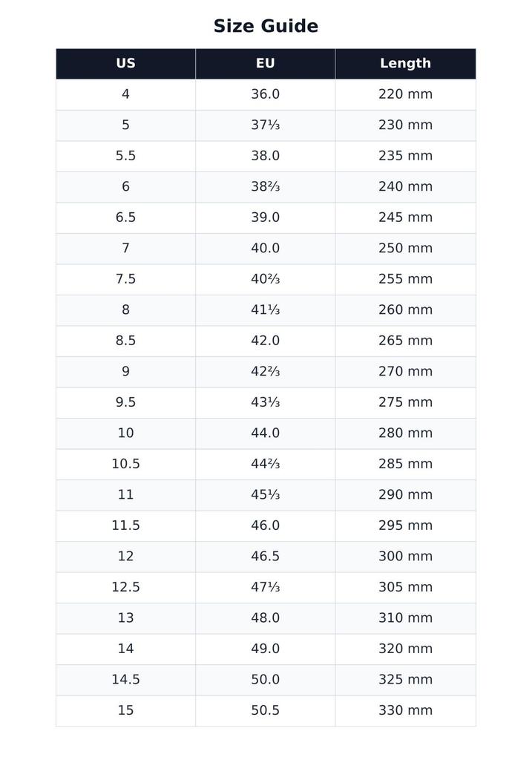Click US size 6.5 cell
This screenshot has width=532, height=760.
(x=125, y=217)
